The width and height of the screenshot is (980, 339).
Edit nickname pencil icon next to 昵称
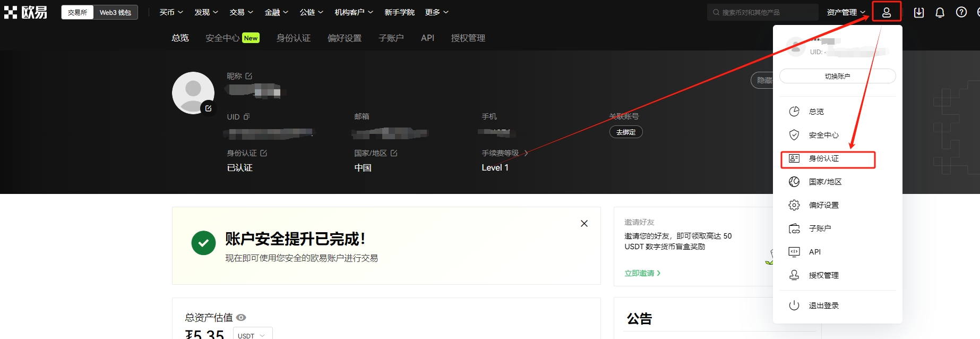coord(249,76)
